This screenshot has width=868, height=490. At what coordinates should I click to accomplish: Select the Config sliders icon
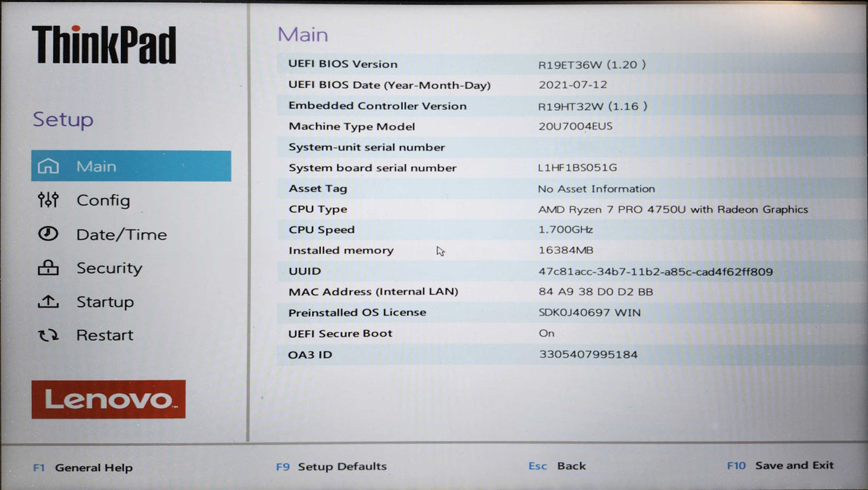[x=49, y=200]
